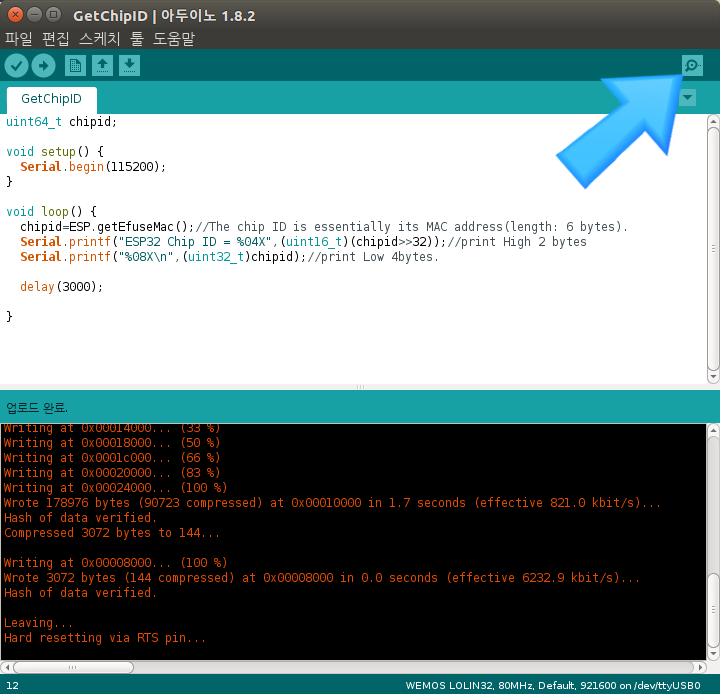Click the WEMOS LOLIN32 board info text
The width and height of the screenshot is (720, 694).
click(x=553, y=685)
